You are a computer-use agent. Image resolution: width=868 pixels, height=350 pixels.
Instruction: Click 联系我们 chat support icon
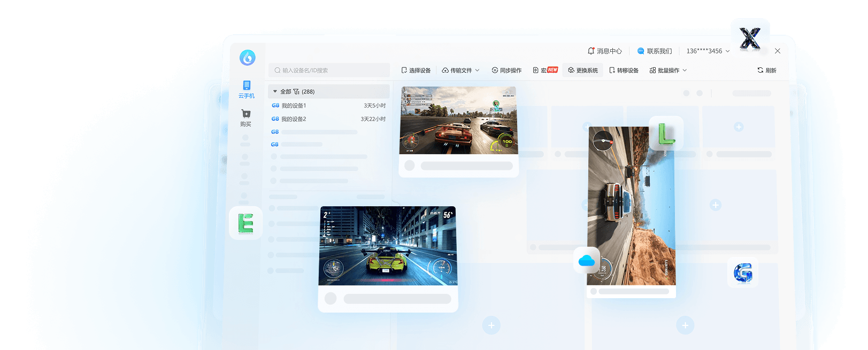coord(641,51)
